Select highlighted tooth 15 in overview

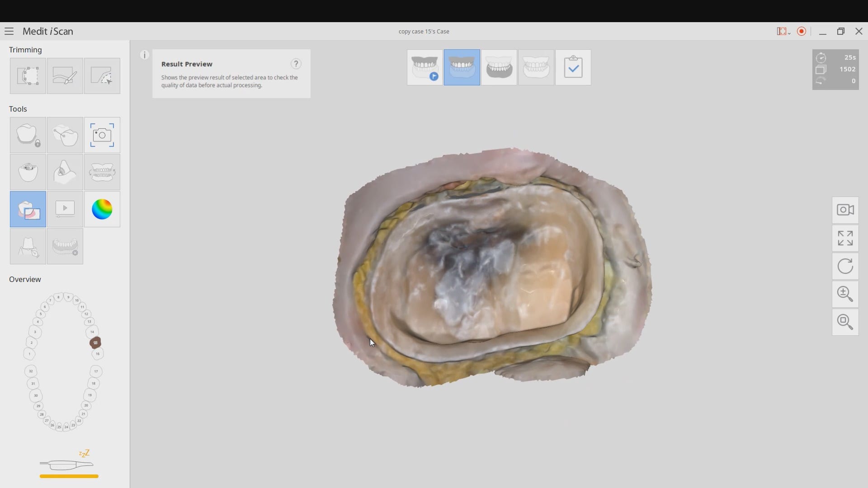tap(95, 343)
